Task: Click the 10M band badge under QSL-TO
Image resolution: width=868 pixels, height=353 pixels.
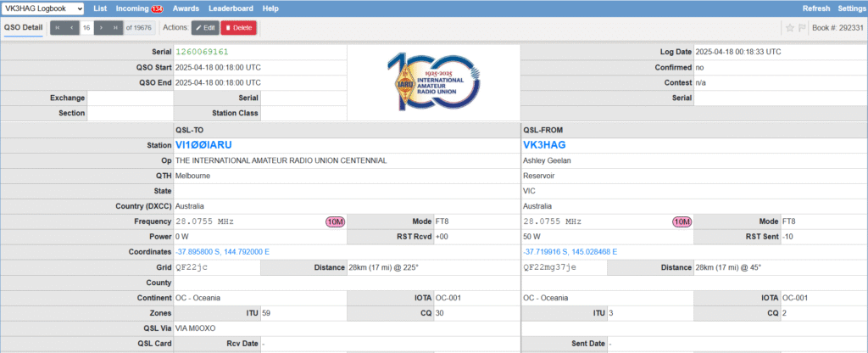Action: pos(335,221)
